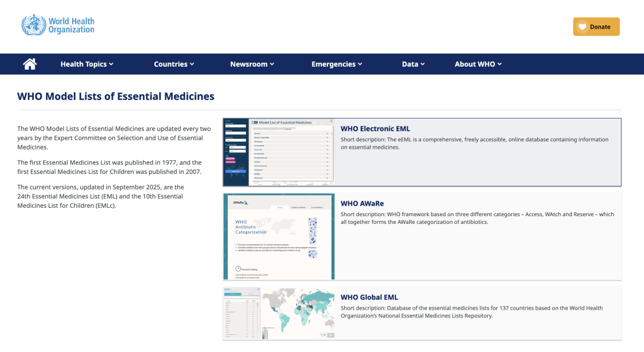The width and height of the screenshot is (644, 352).
Task: Expand the chevron beside Emergencies
Action: 360,64
